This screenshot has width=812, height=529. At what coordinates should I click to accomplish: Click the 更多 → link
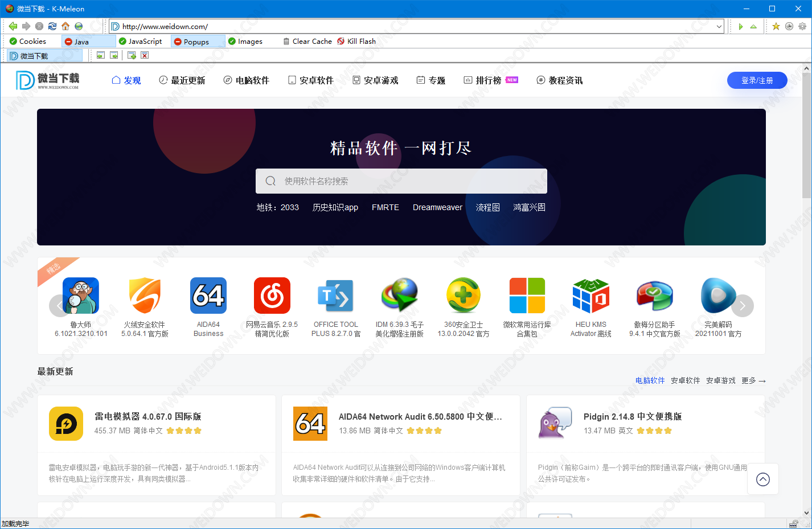pos(753,380)
